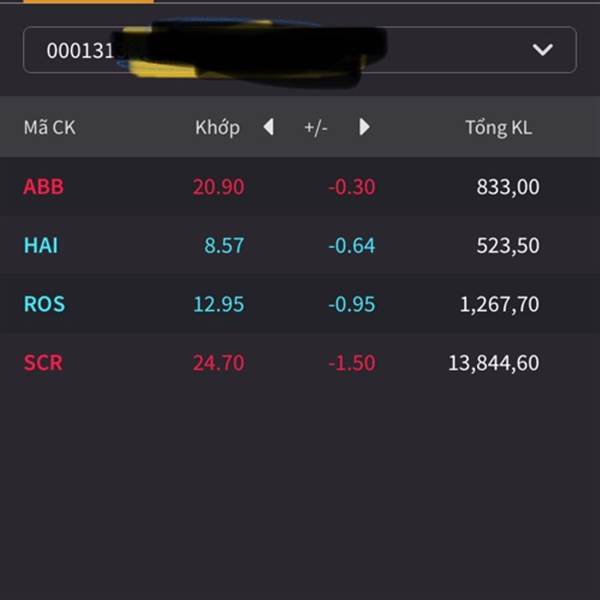Open the ROS stock symbol
The height and width of the screenshot is (600, 600).
click(44, 304)
